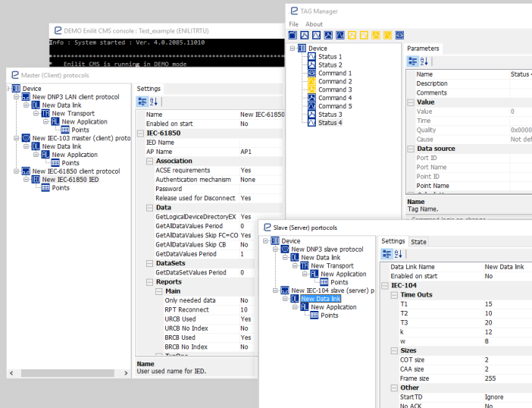Click the first blue icon in TAG Manager toolbar
The width and height of the screenshot is (532, 408).
pos(293,35)
